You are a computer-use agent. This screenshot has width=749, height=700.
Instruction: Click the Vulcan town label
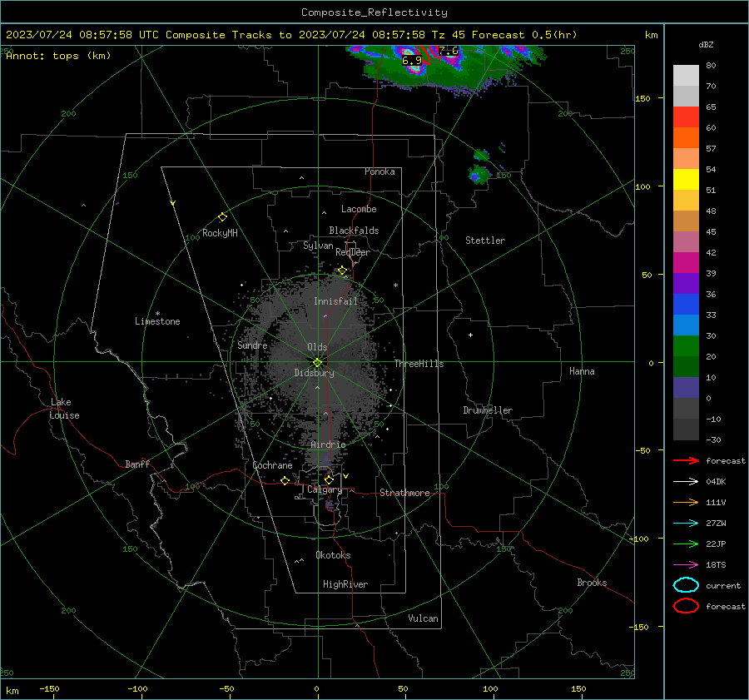pyautogui.click(x=424, y=618)
